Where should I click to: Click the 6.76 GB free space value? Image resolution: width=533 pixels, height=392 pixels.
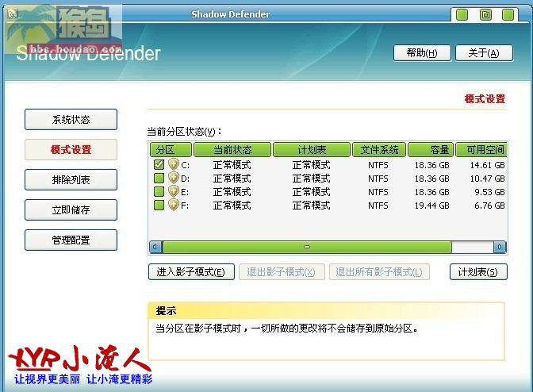click(489, 206)
